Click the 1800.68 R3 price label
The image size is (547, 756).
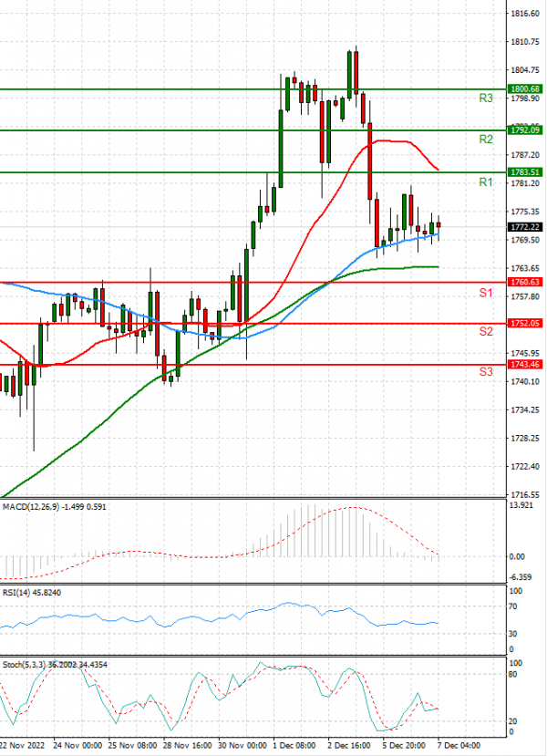525,89
